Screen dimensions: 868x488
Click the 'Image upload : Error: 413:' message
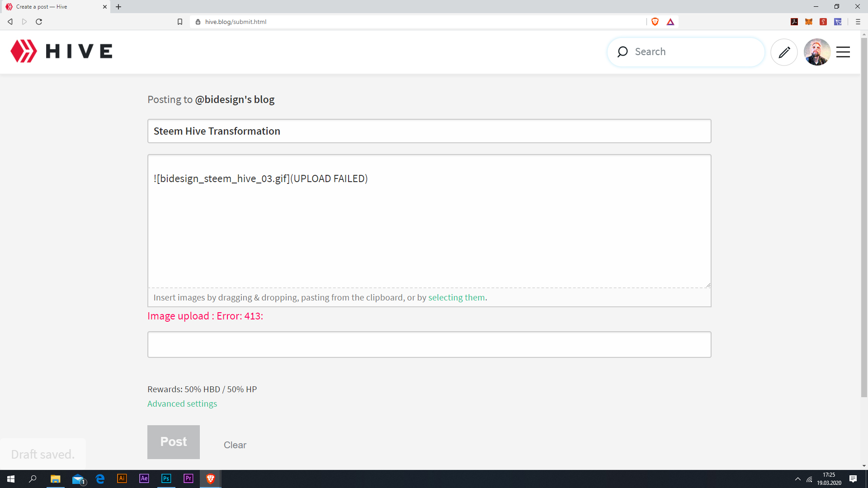coord(205,316)
